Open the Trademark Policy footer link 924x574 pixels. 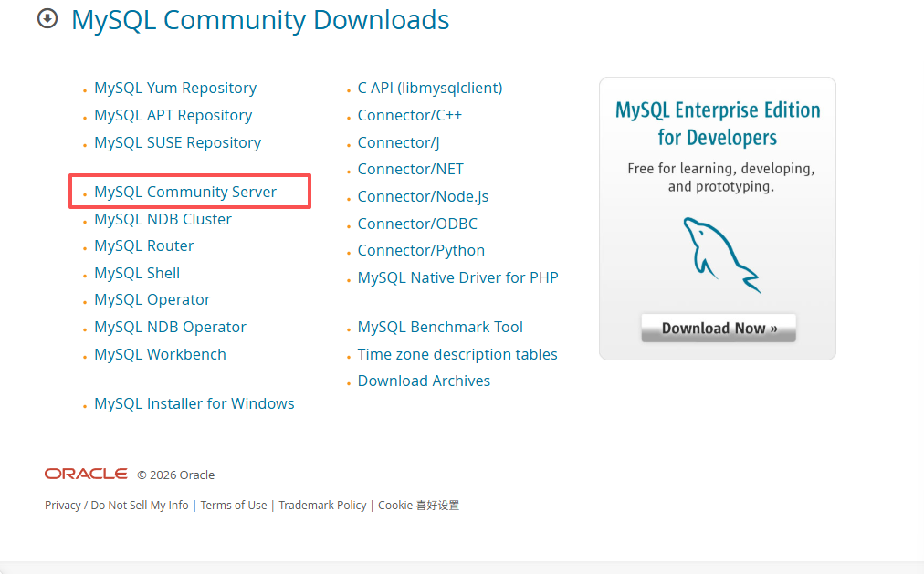point(322,506)
